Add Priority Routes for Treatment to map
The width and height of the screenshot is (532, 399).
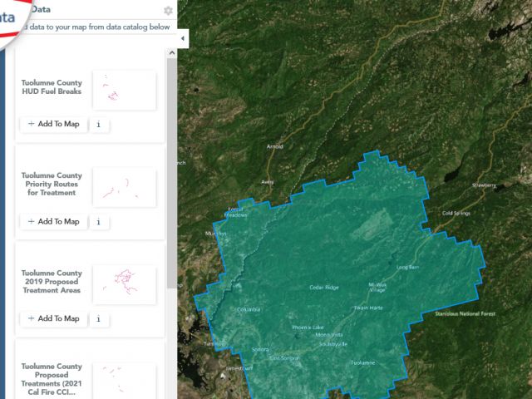53,222
